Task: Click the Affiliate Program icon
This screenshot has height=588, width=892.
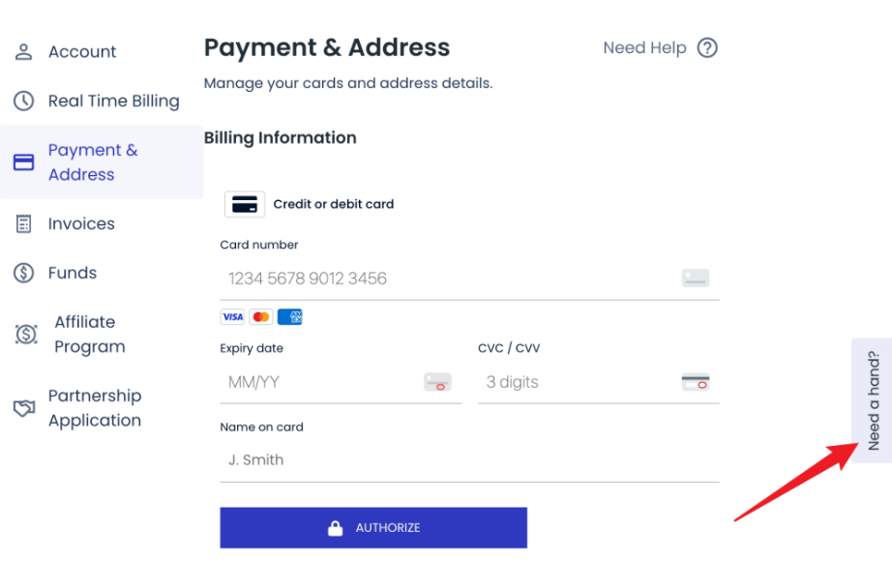Action: pos(26,335)
